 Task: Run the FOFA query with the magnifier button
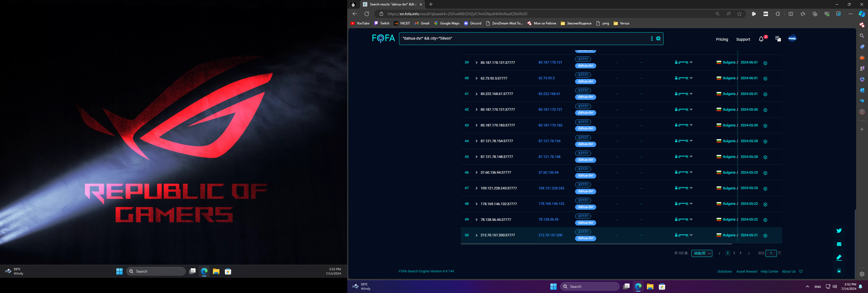658,39
